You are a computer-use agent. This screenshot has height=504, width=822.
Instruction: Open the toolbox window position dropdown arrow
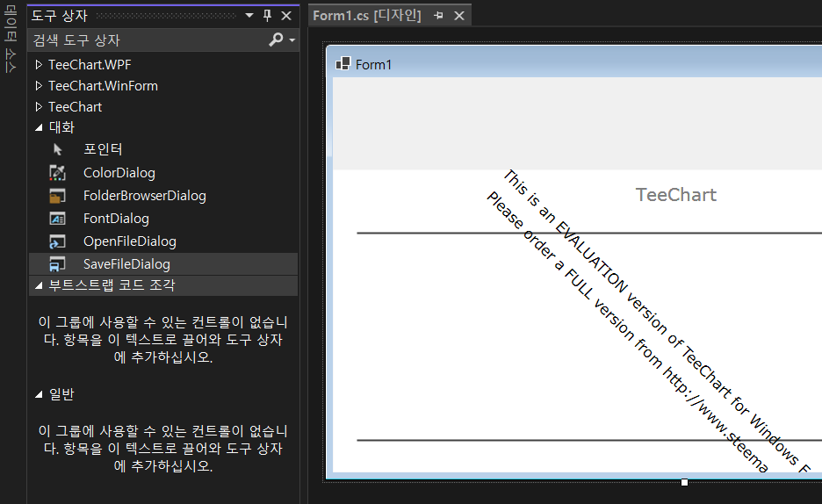(249, 15)
